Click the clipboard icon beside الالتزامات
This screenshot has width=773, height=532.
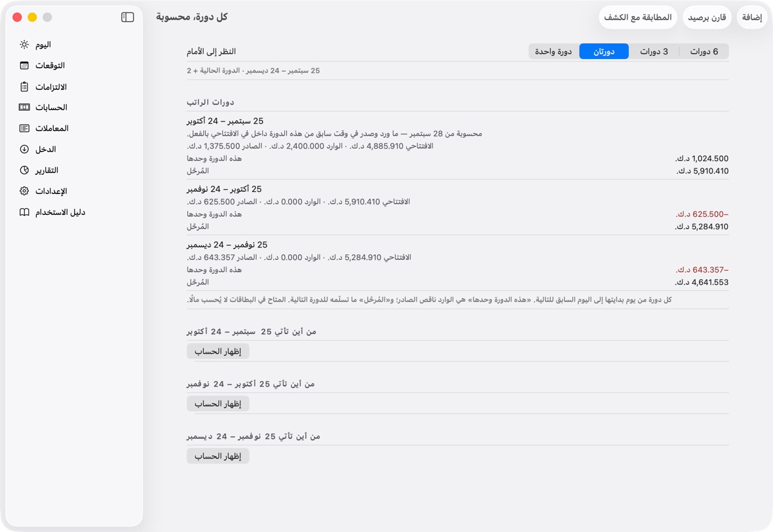[24, 86]
